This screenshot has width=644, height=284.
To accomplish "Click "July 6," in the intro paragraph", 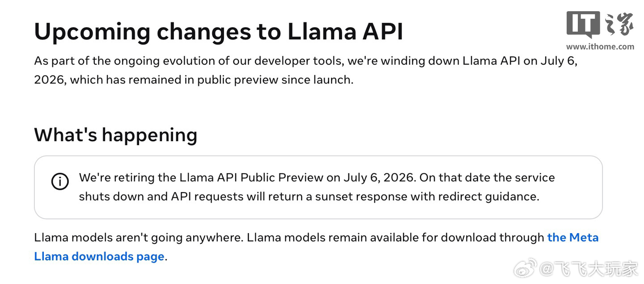I will [x=559, y=61].
